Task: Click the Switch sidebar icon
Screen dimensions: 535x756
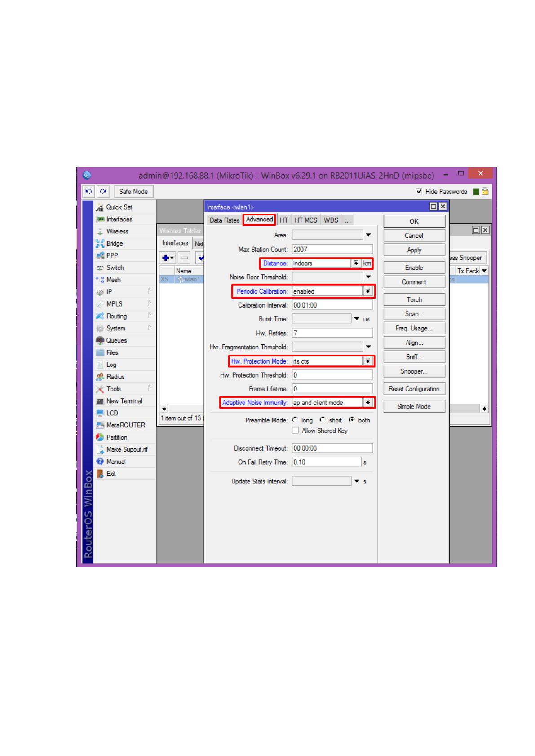Action: pyautogui.click(x=100, y=268)
